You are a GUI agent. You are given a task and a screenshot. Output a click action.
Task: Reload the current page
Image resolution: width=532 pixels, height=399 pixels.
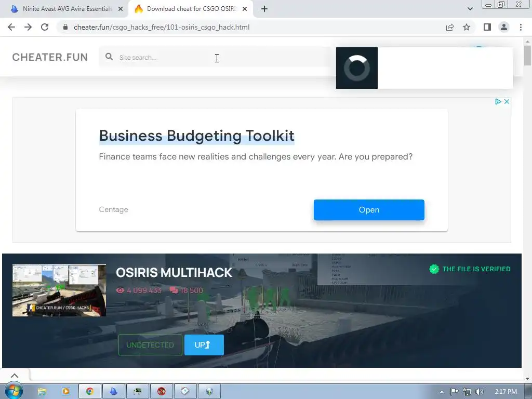pyautogui.click(x=45, y=27)
